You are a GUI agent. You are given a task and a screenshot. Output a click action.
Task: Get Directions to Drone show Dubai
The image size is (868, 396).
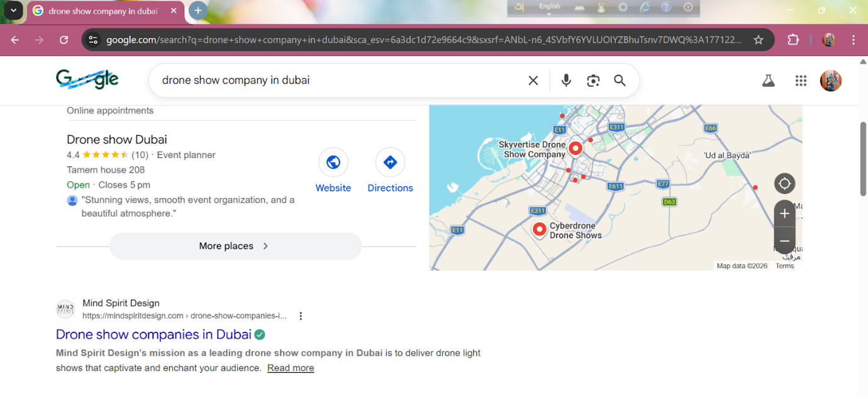pyautogui.click(x=390, y=171)
